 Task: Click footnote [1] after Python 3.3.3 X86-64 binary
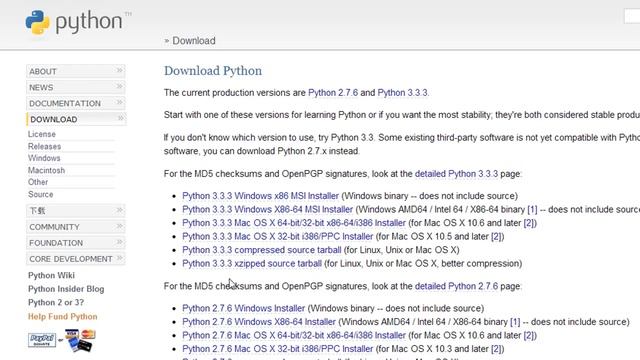[x=532, y=209]
